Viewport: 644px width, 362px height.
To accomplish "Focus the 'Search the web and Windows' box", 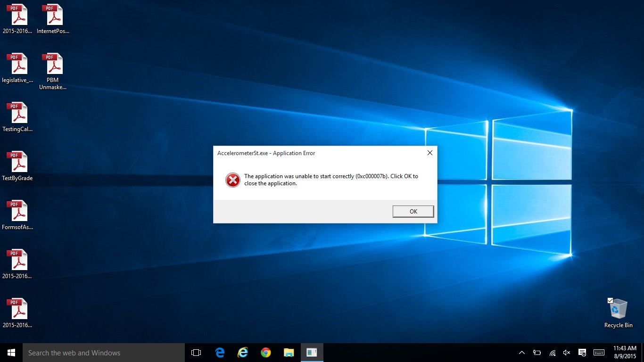I will tap(104, 353).
